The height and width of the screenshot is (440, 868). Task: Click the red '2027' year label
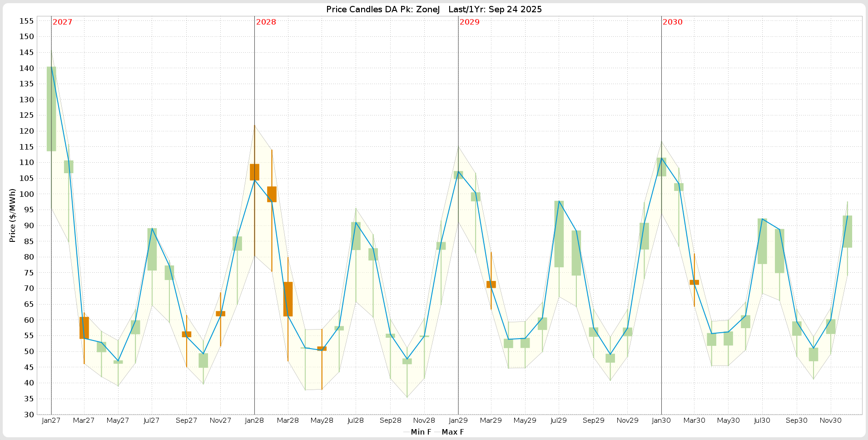[x=62, y=22]
